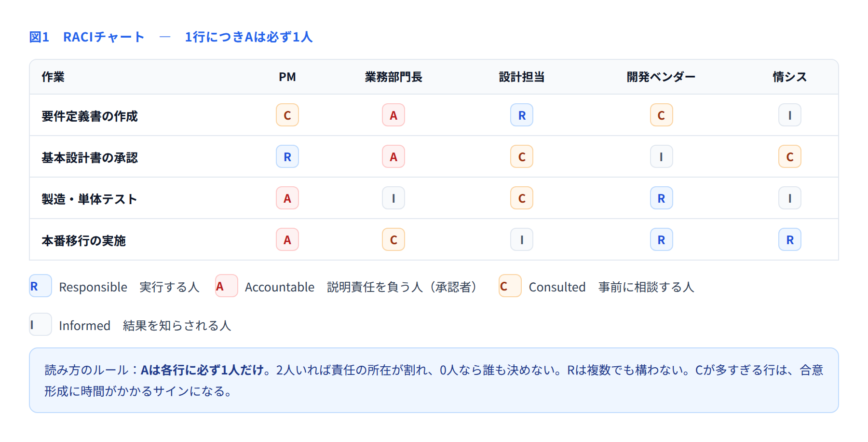Select the 製造・単体テスト row label

click(x=90, y=199)
